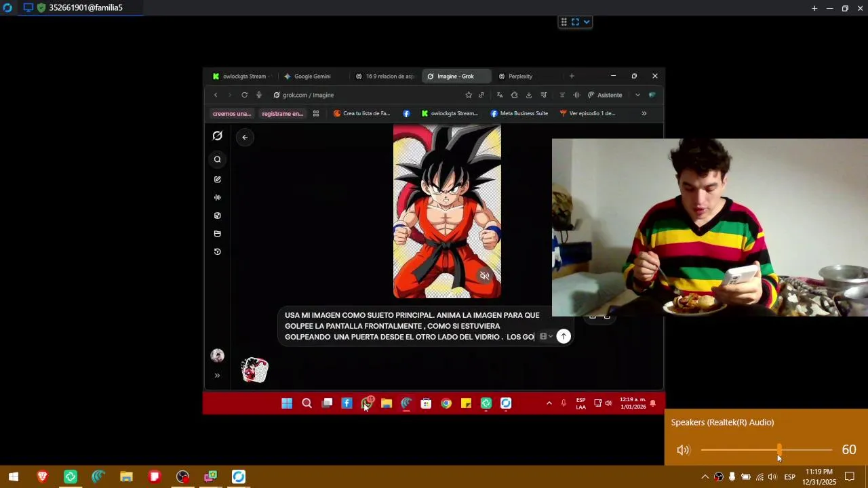Add a new remote session tab
The height and width of the screenshot is (488, 868).
[x=814, y=8]
